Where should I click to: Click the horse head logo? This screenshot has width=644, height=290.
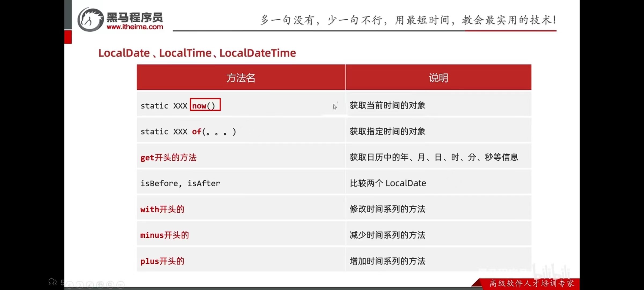point(91,19)
